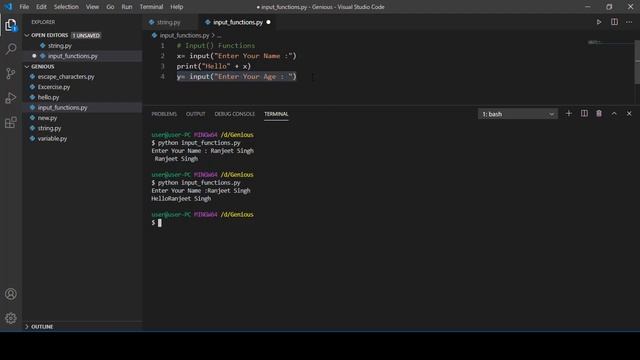Open the File menu
Image resolution: width=640 pixels, height=360 pixels.
click(x=24, y=7)
